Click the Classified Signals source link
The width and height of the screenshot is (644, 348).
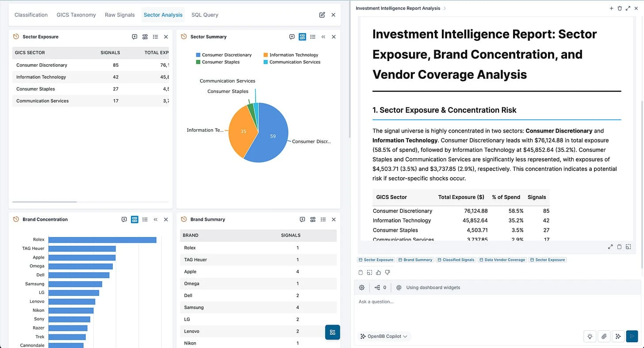coord(456,260)
